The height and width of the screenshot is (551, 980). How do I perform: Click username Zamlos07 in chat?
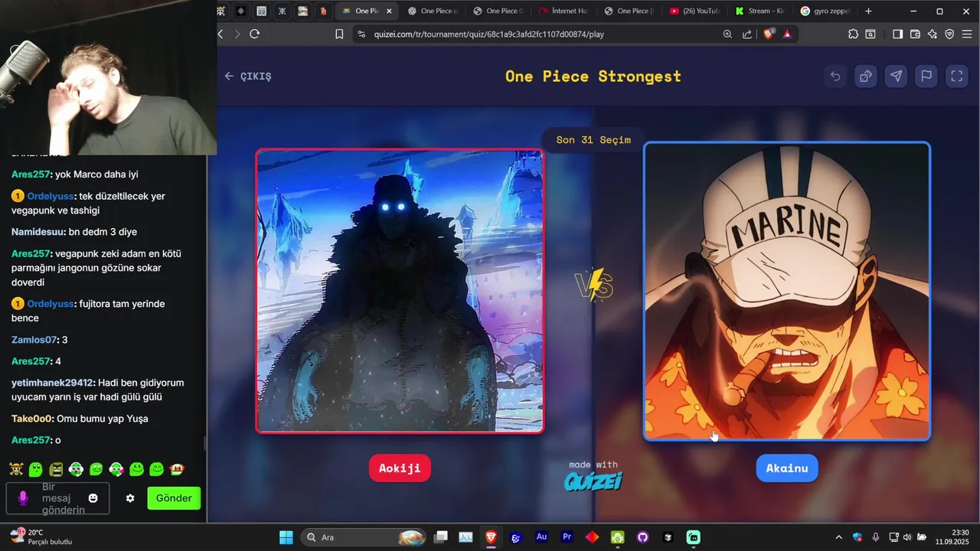tap(34, 340)
